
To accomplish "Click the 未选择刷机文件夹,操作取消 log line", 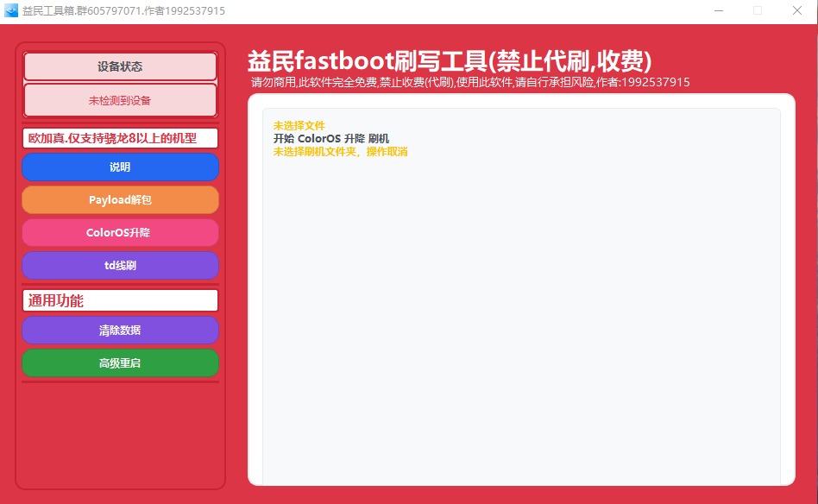I will [341, 152].
